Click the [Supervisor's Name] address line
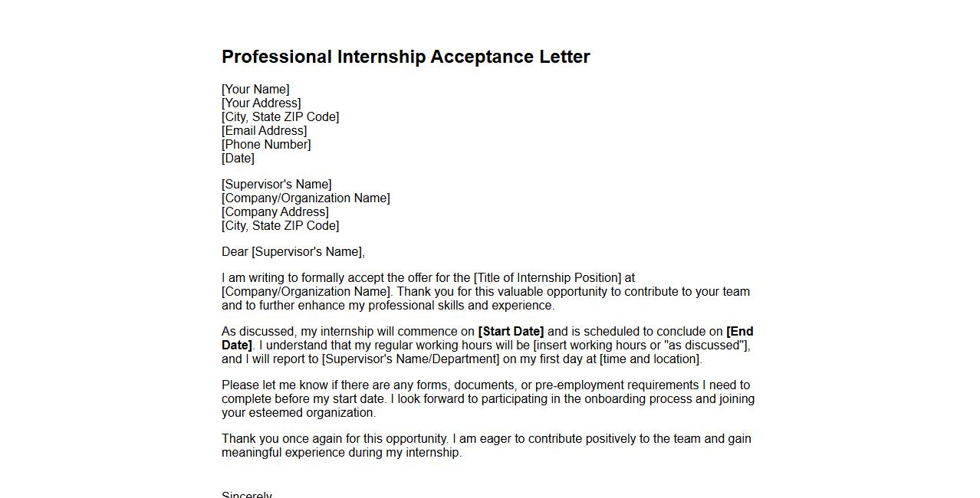The width and height of the screenshot is (980, 498). pos(276,185)
